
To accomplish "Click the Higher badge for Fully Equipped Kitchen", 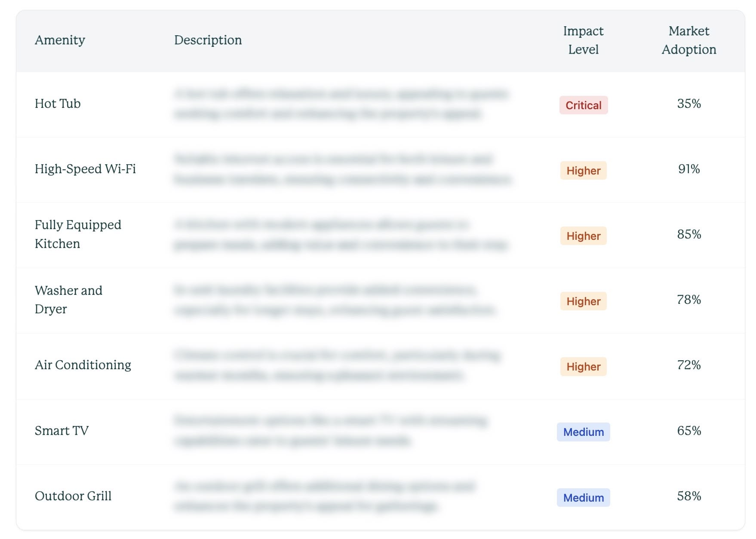I will [583, 236].
